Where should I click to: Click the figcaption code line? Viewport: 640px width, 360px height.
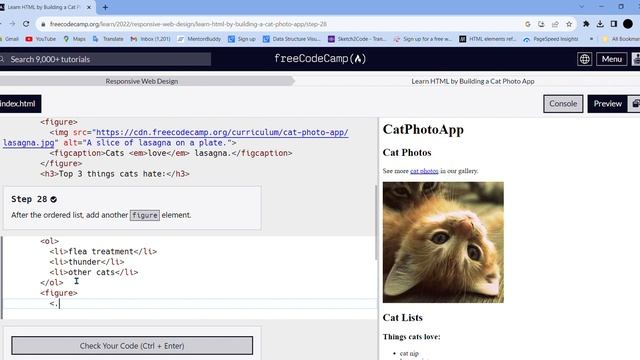[x=171, y=153]
